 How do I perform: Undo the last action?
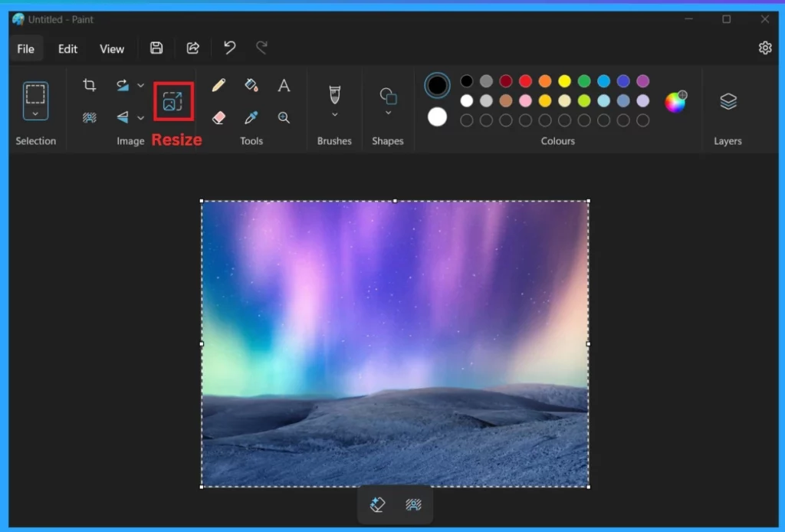tap(229, 48)
